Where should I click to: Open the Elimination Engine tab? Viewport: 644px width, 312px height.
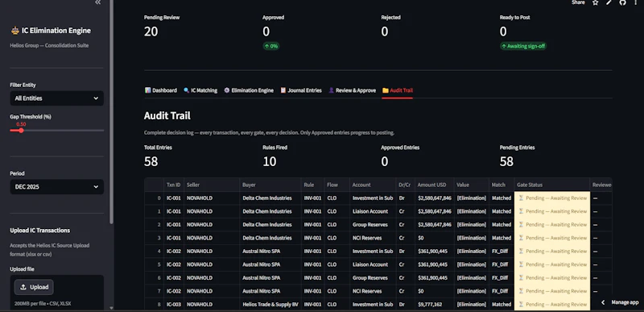click(249, 90)
